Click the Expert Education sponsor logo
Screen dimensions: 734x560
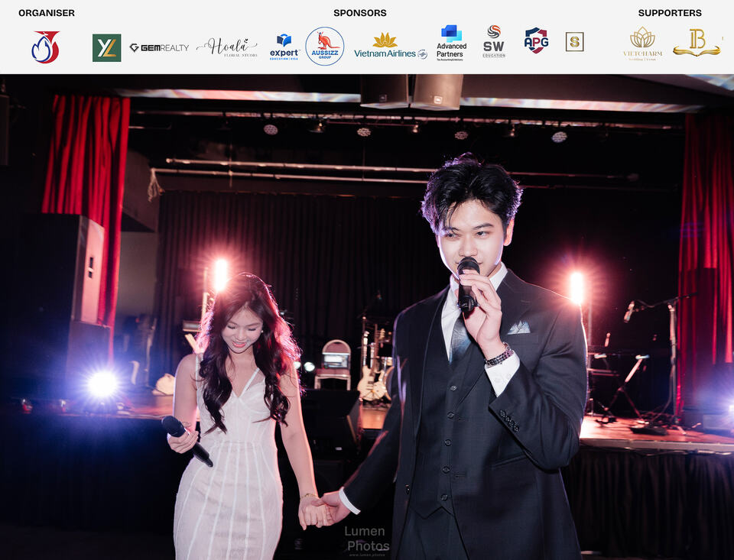coord(284,47)
